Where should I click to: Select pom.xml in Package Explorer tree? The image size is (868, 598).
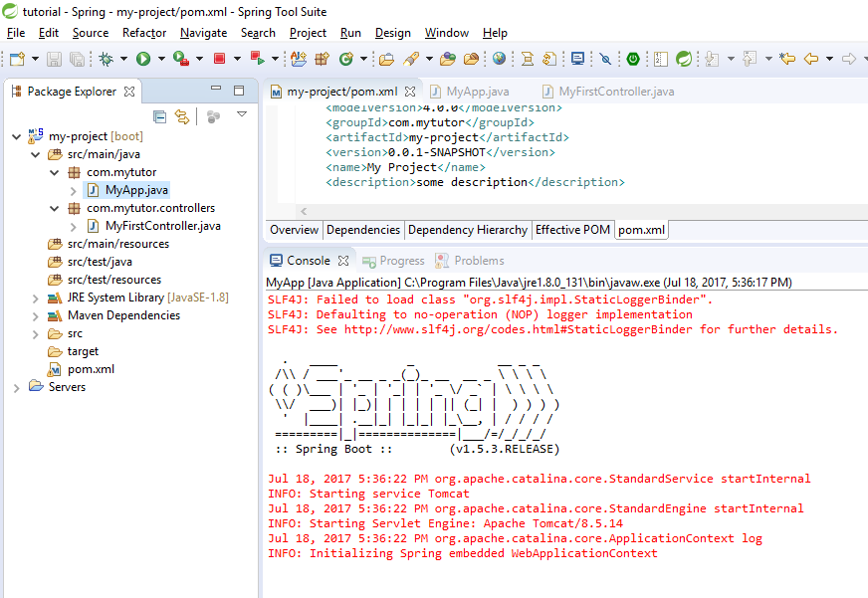point(81,369)
